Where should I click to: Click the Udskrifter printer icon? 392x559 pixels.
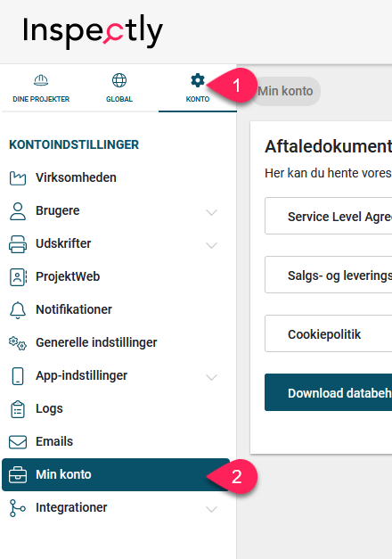(18, 244)
